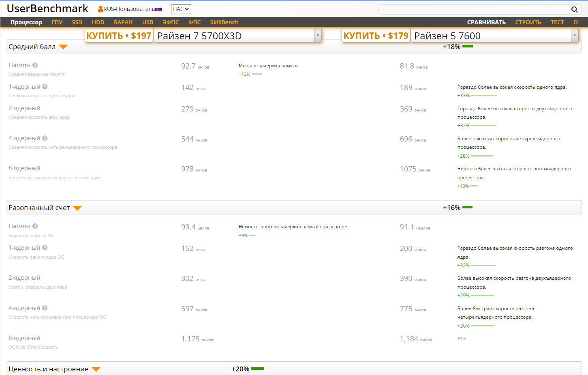Screen dimensions: 588x375
Task: Click the Средний балл heading
Action: coord(32,47)
